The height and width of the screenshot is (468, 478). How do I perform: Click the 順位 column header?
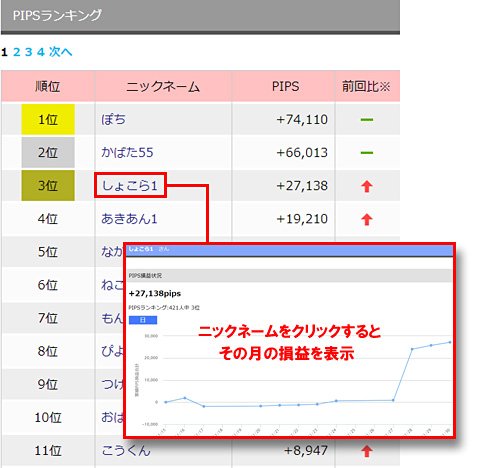tap(48, 87)
